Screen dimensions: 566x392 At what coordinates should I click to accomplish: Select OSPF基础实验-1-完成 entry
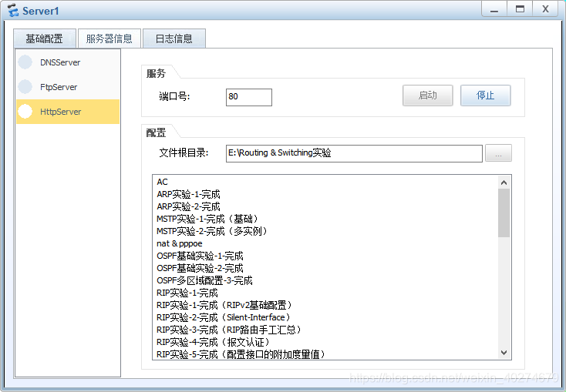200,256
